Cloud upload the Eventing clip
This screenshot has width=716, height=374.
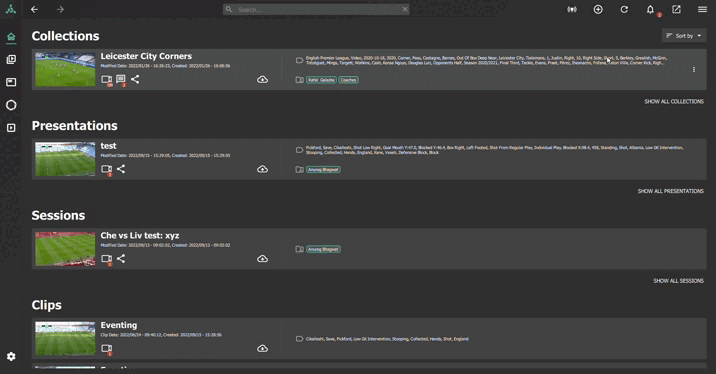tap(262, 348)
